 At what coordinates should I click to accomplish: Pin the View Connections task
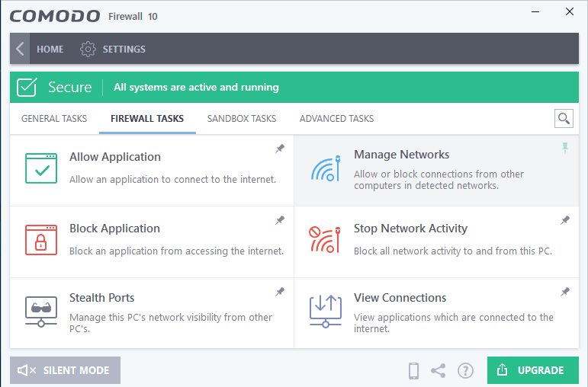565,292
